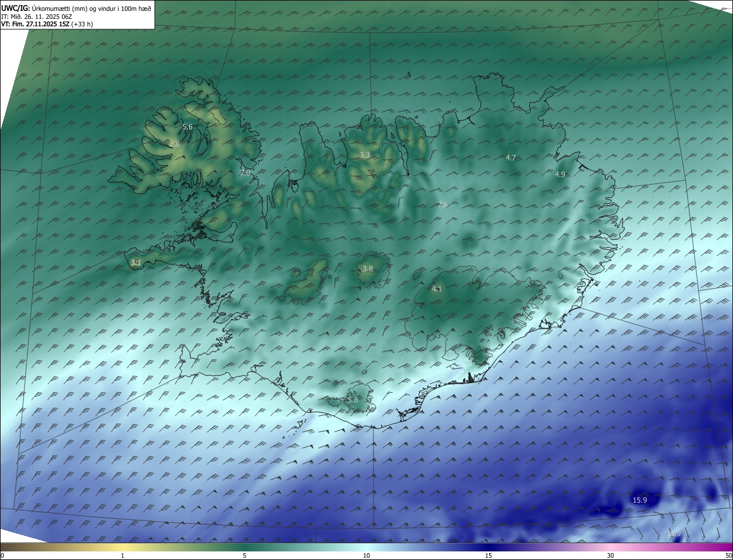
Task: Click the 7.0 value label on the map
Action: [245, 172]
